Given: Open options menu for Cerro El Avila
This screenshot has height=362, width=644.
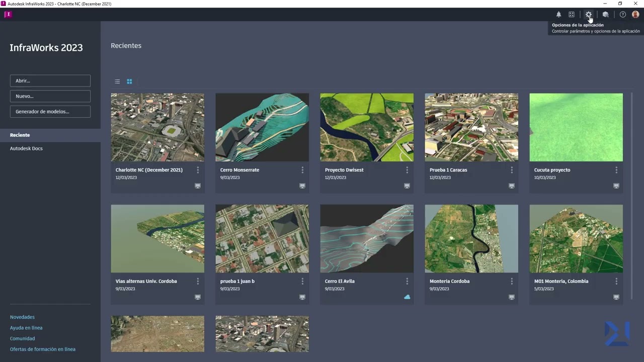Looking at the screenshot, I should pyautogui.click(x=407, y=282).
